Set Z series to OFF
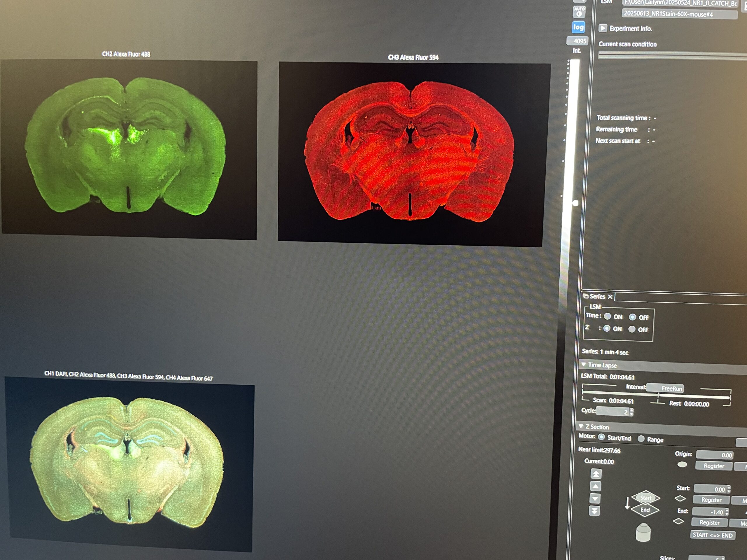 (x=632, y=329)
